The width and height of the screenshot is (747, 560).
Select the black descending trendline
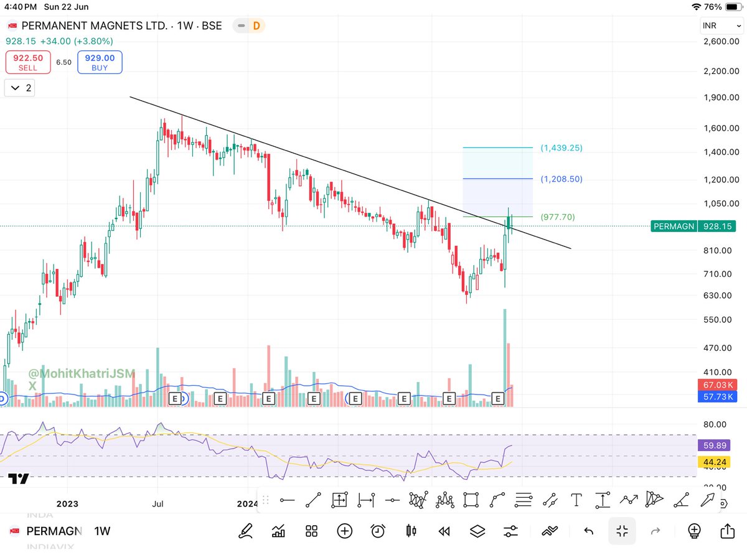pos(350,173)
